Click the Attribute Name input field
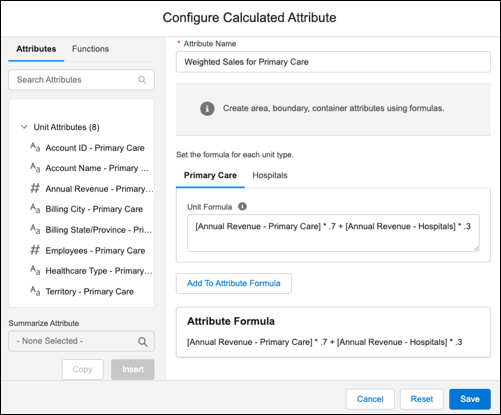Image resolution: width=501 pixels, height=415 pixels. coord(333,62)
